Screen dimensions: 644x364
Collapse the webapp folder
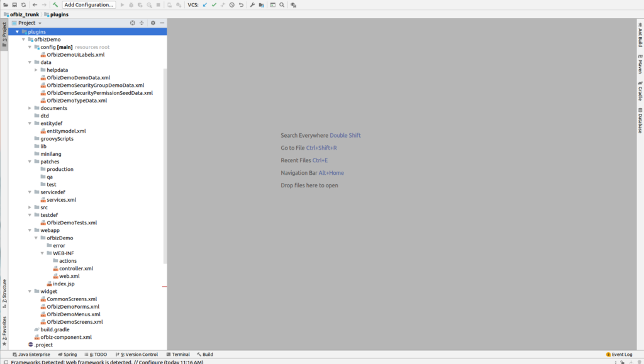click(30, 230)
